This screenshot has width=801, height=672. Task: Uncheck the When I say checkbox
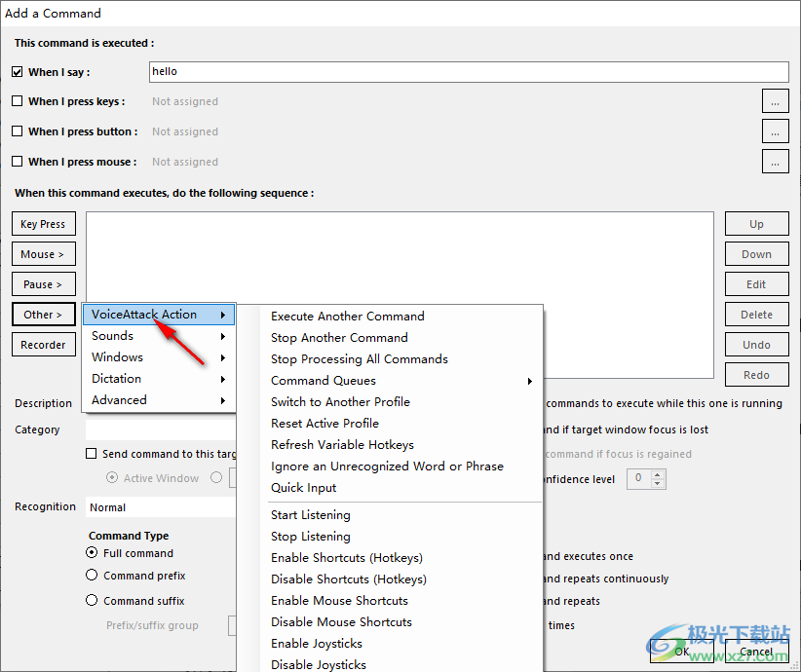18,72
